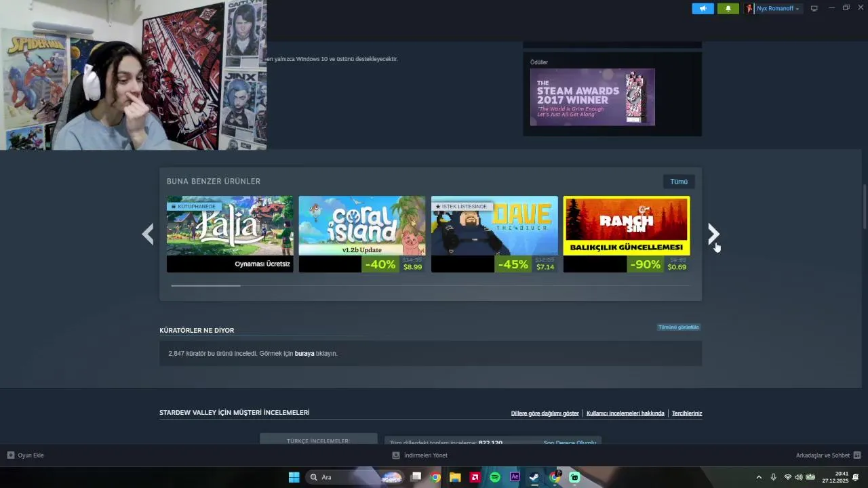The image size is (868, 488).
Task: Click İSTEK LİSTESİNDE tag on Dave the Diver
Action: [462, 206]
